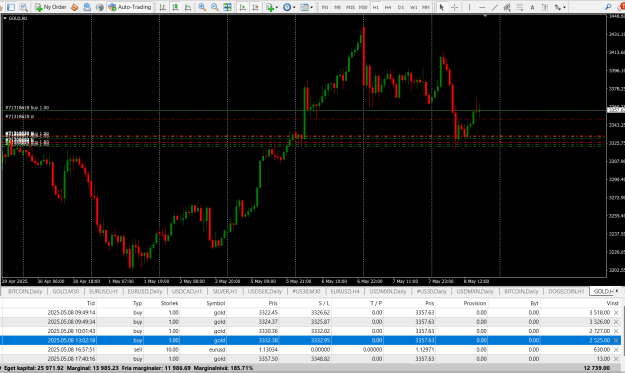Select the M30 timeframe
Screen dimensions: 625x373
[x=363, y=7]
